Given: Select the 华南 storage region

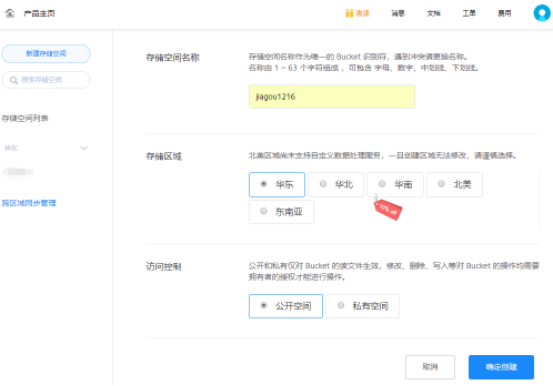Looking at the screenshot, I should click(x=395, y=185).
